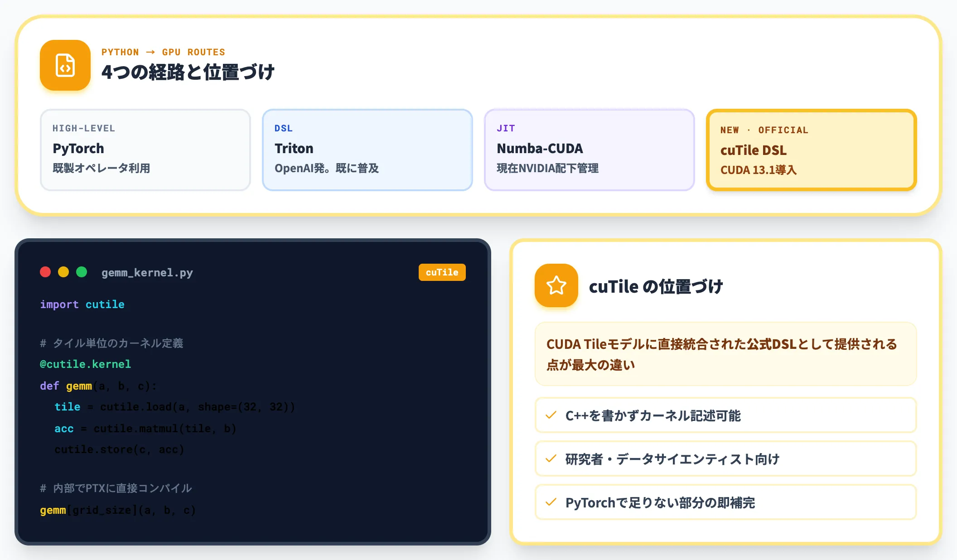Viewport: 957px width, 560px height.
Task: Click the cuTile の位置づけ heading
Action: point(656,286)
